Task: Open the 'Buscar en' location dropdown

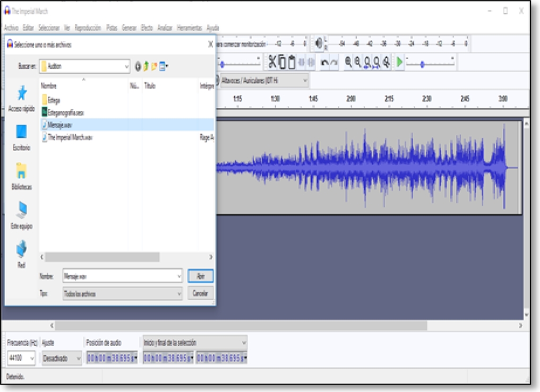Action: [126, 66]
